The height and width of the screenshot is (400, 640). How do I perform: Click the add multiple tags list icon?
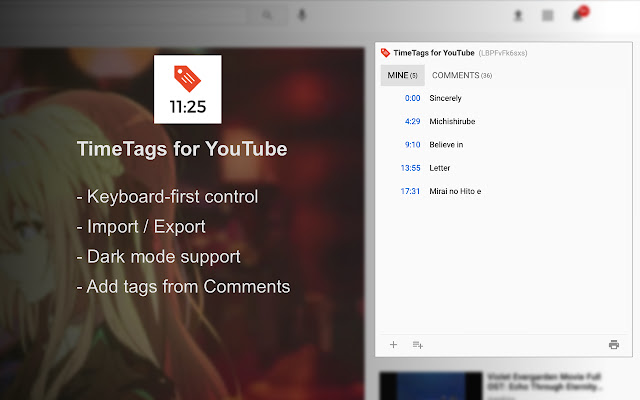pos(418,345)
